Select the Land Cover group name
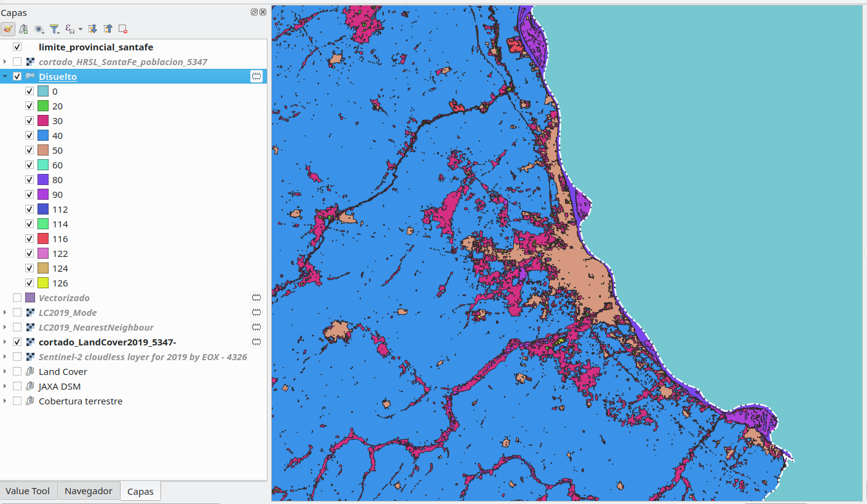The height and width of the screenshot is (504, 867). tap(63, 371)
